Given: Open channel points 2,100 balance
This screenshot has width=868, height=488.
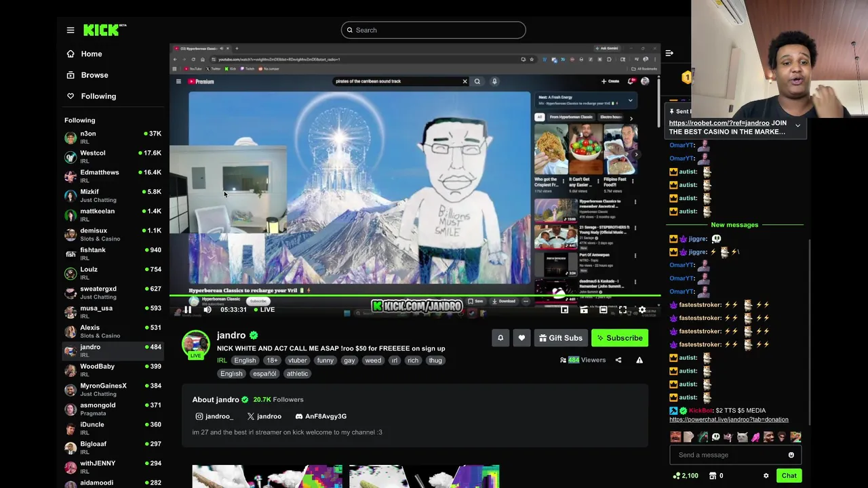Looking at the screenshot, I should point(684,476).
